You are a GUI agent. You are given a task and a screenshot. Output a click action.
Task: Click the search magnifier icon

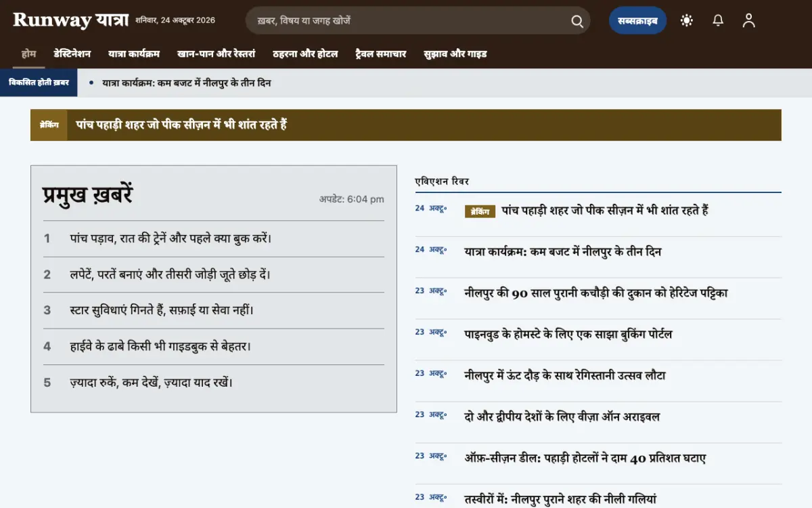pyautogui.click(x=577, y=21)
